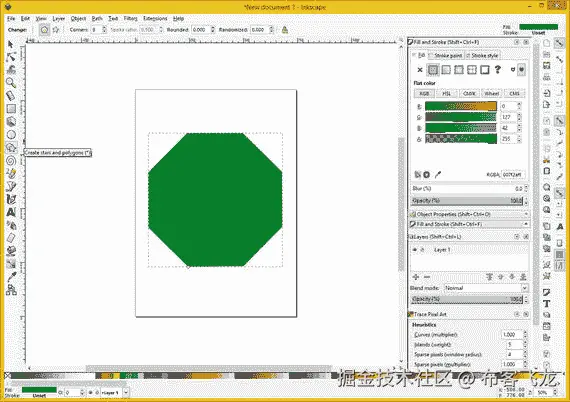Switch to the Stroke style tab
Viewport: 570px width, 402px height.
(x=482, y=56)
